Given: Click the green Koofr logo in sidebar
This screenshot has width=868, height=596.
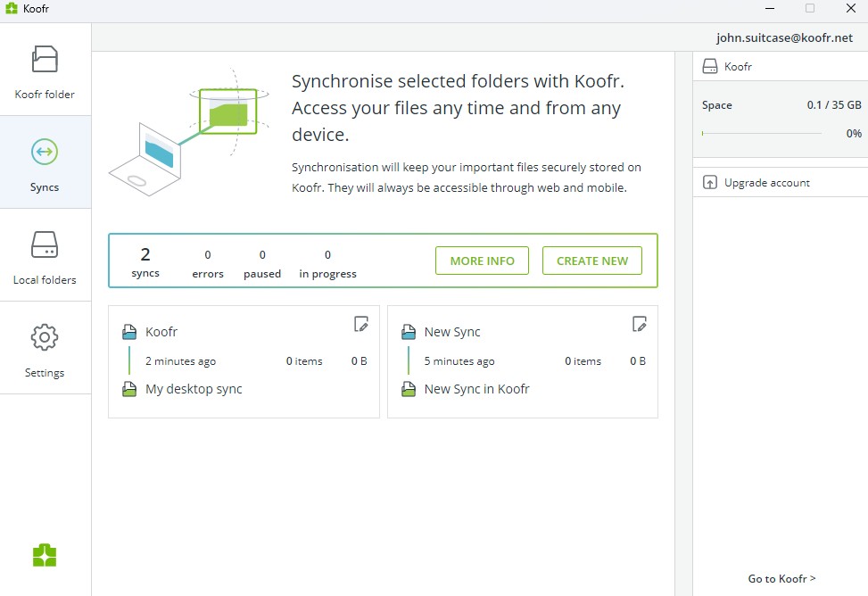Looking at the screenshot, I should coord(45,555).
